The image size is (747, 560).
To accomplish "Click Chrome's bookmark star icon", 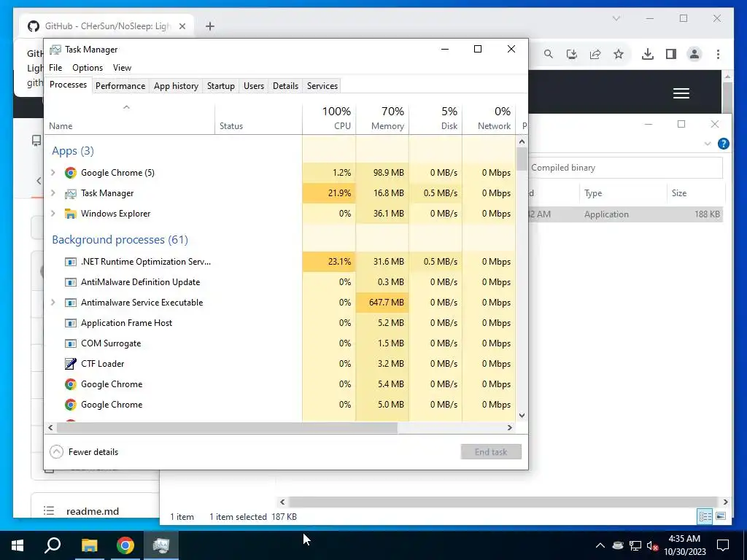I will tap(619, 54).
